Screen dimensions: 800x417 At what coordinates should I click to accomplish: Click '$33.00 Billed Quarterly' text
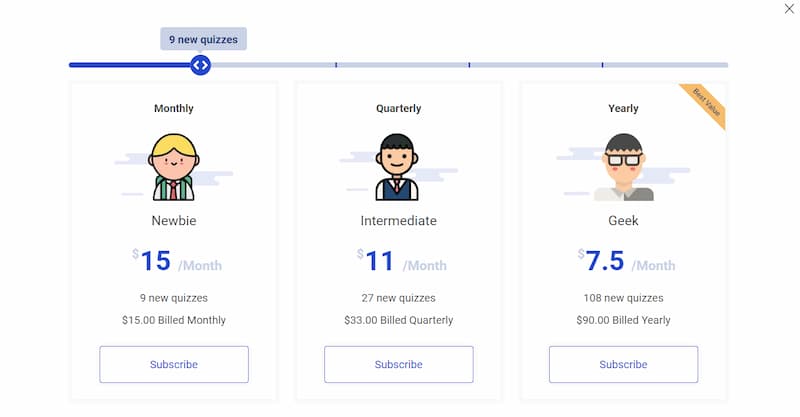coord(398,320)
